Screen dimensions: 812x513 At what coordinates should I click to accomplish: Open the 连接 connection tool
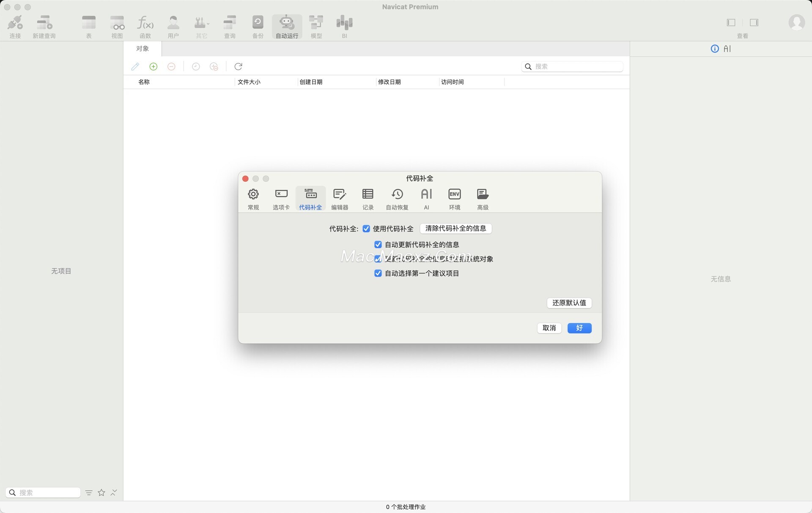click(x=15, y=27)
